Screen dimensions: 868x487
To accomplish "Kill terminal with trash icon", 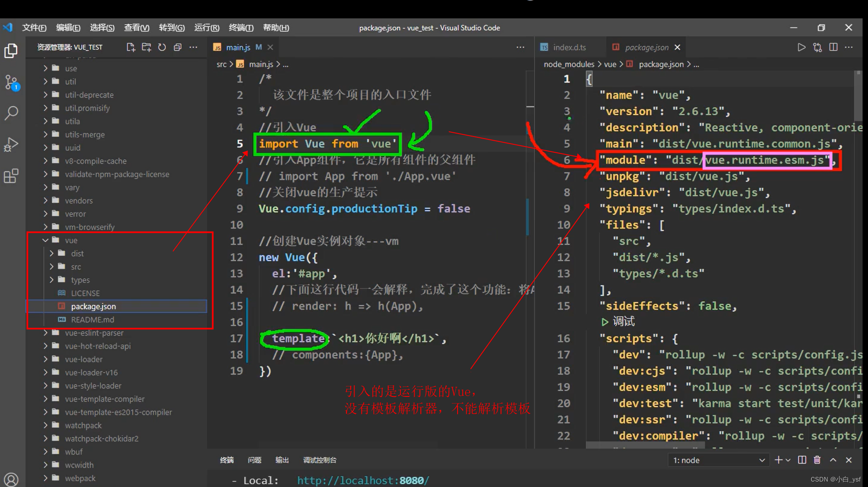I will pos(817,460).
